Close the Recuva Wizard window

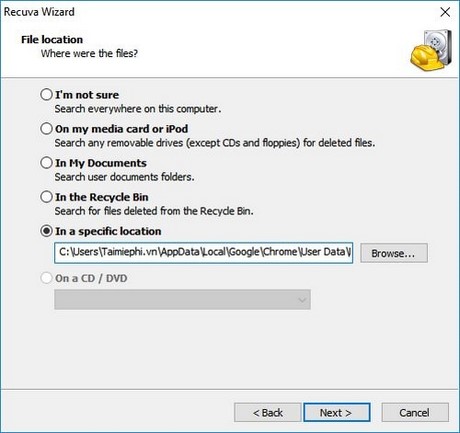point(445,12)
